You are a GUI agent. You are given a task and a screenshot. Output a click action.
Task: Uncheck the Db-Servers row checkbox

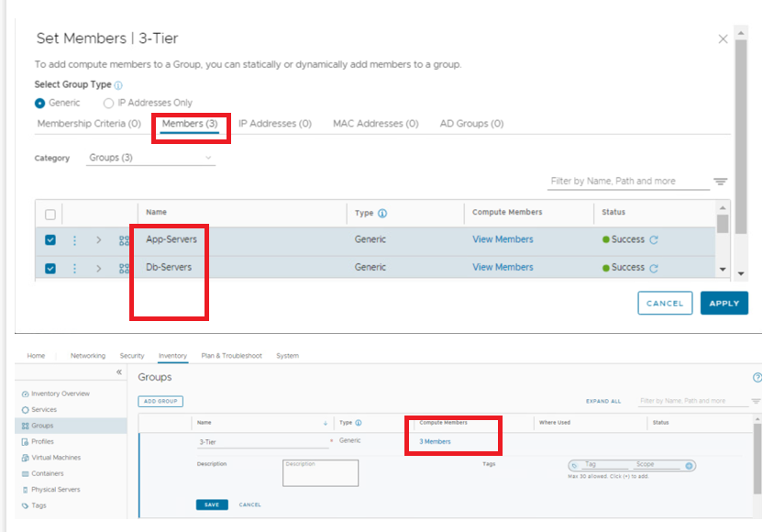pyautogui.click(x=50, y=269)
